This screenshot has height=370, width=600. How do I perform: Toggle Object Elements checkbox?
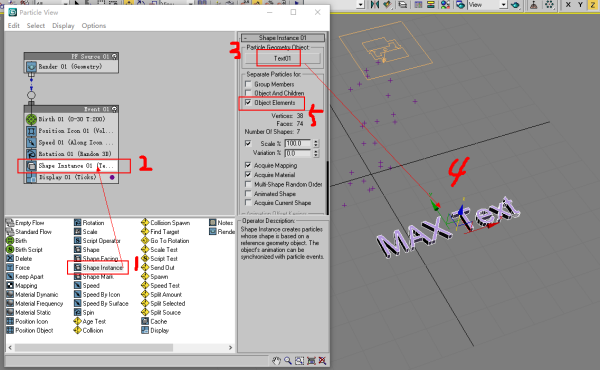point(248,103)
